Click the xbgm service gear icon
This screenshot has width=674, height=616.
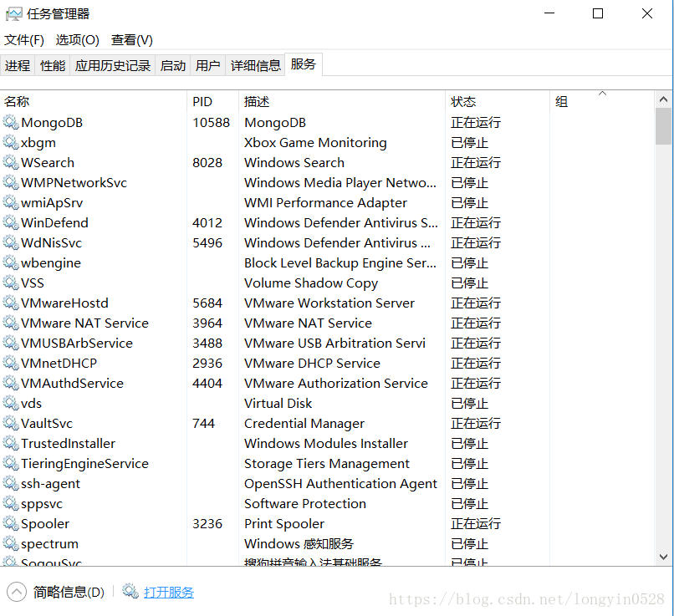11,142
